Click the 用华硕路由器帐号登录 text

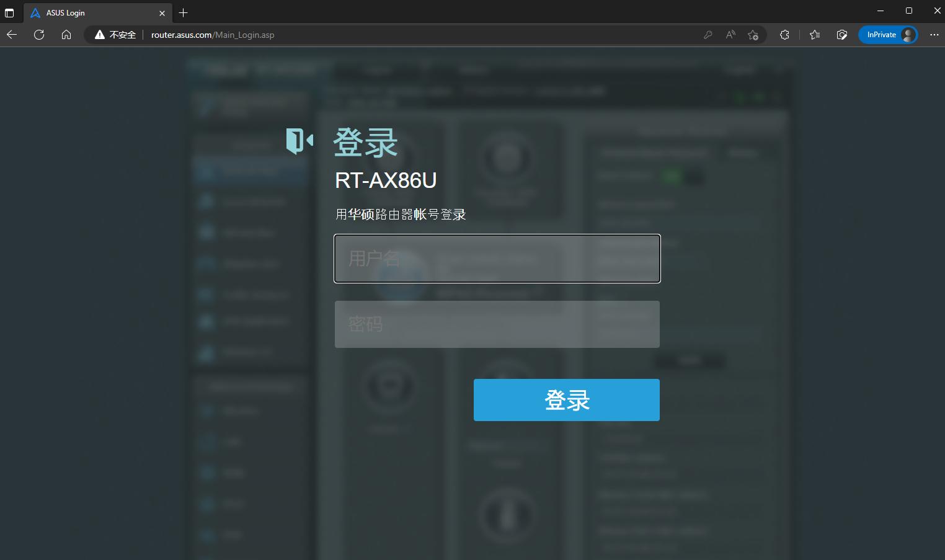click(401, 215)
